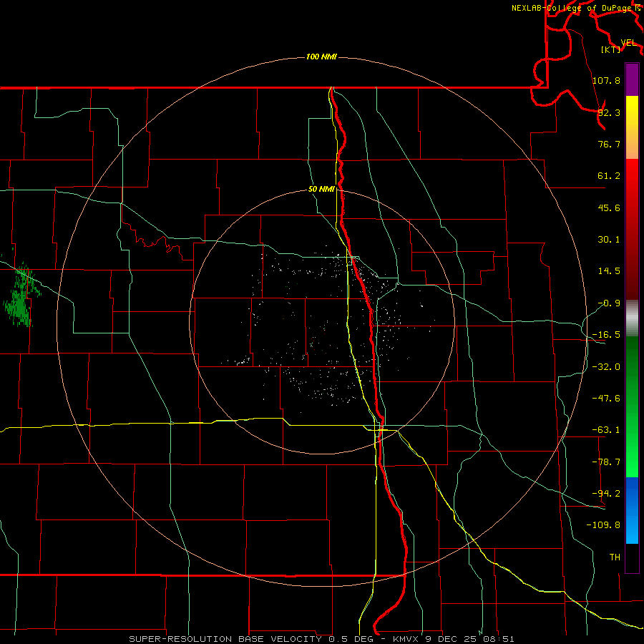Screen dimensions: 644x644
Task: Select the 14.5 value on the velocity scale
Action: (x=609, y=271)
